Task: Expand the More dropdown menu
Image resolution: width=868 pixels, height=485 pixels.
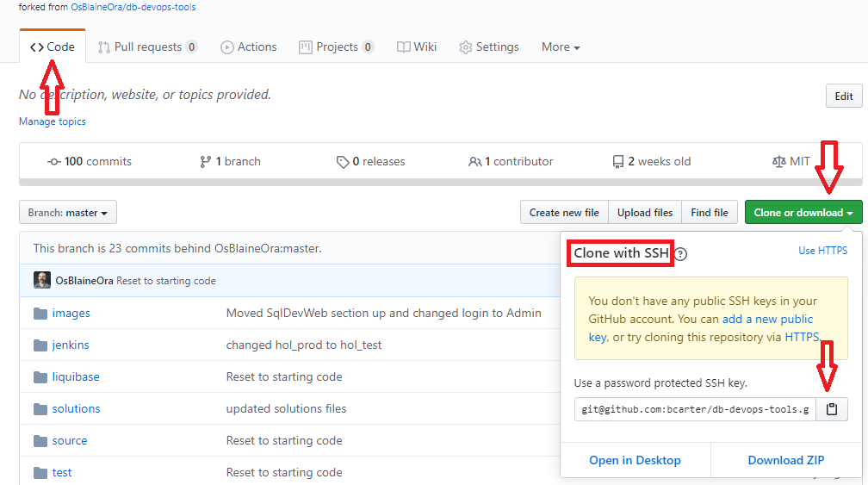Action: coord(561,47)
